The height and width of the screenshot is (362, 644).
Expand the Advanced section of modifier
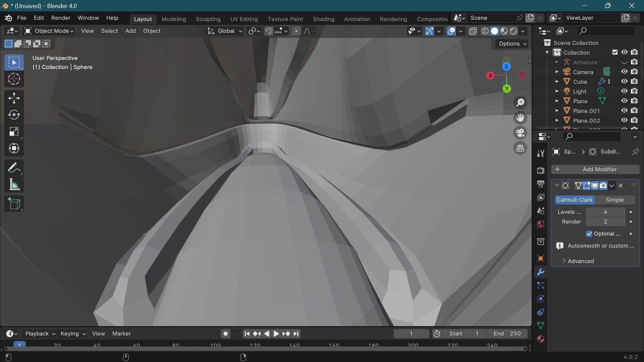580,261
